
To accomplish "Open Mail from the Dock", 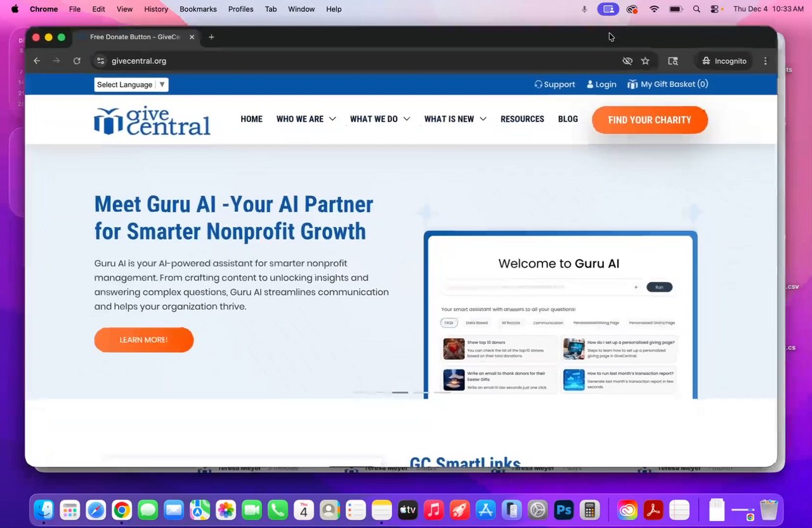I will pos(174,510).
